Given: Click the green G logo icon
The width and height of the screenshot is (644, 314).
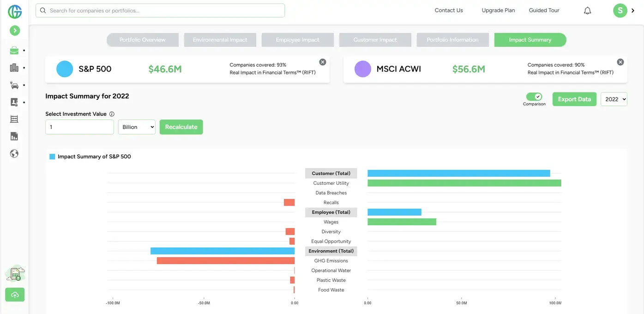Looking at the screenshot, I should (15, 12).
